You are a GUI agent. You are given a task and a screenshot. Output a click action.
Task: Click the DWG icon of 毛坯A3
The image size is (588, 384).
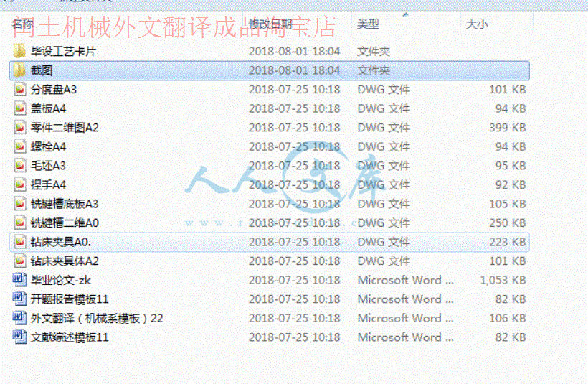pyautogui.click(x=20, y=166)
